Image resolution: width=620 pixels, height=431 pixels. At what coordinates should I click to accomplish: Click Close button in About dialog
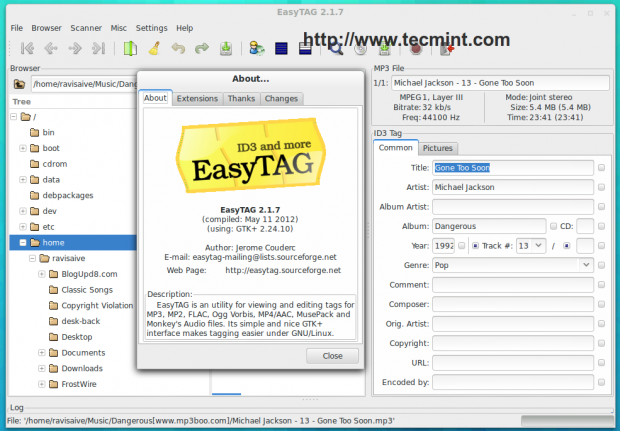click(333, 356)
